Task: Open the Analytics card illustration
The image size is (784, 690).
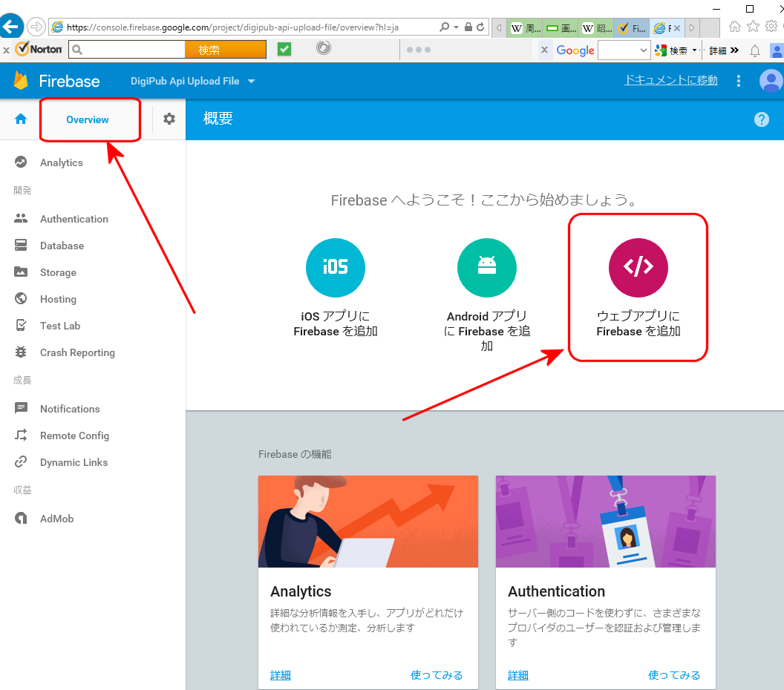Action: pyautogui.click(x=368, y=521)
